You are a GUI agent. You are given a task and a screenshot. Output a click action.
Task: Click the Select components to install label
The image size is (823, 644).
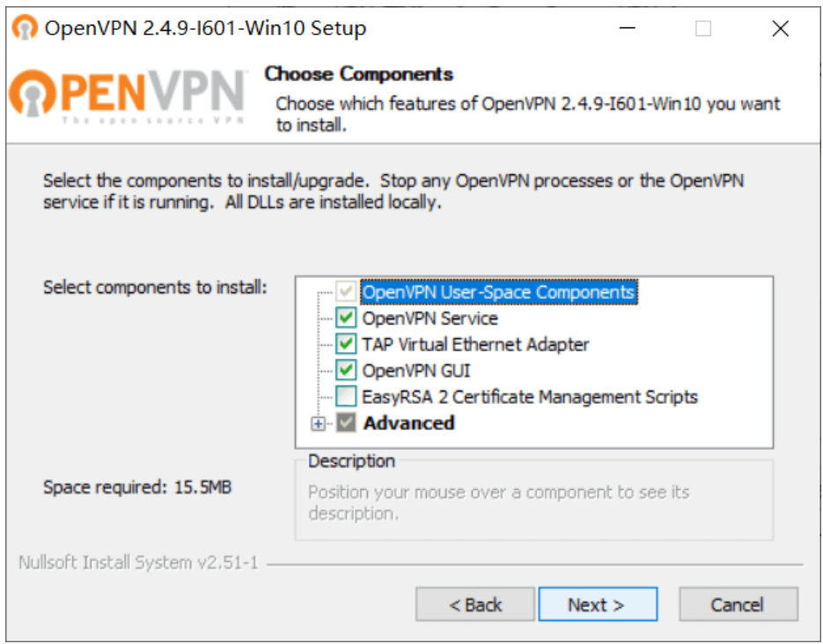pyautogui.click(x=156, y=288)
